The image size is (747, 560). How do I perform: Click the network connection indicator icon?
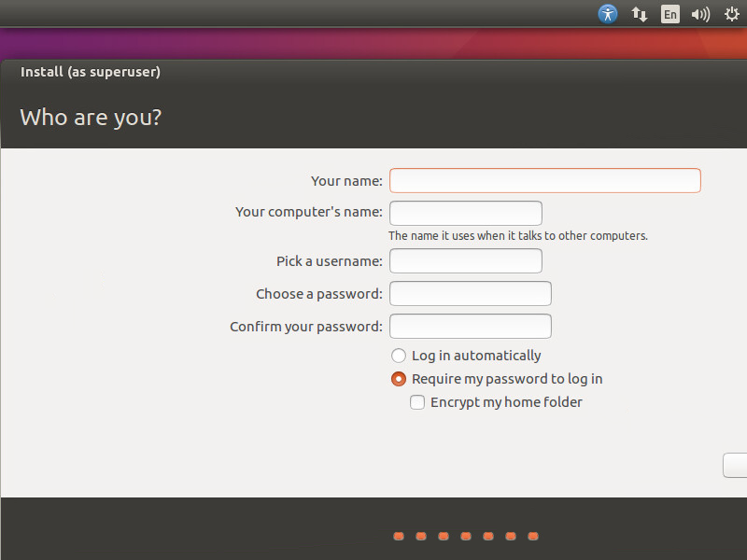640,14
